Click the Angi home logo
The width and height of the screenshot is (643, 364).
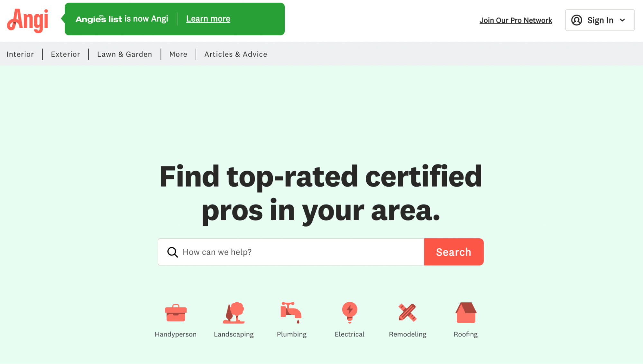point(27,20)
